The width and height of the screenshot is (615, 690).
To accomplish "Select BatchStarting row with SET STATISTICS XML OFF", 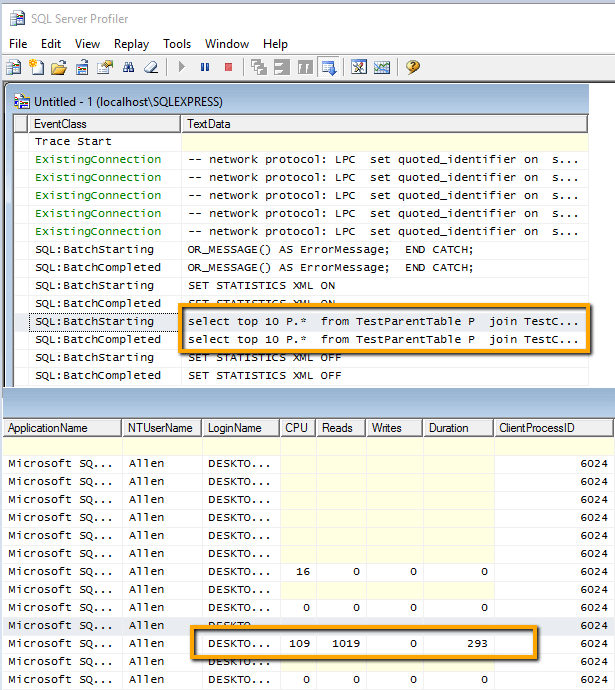I will tap(301, 358).
